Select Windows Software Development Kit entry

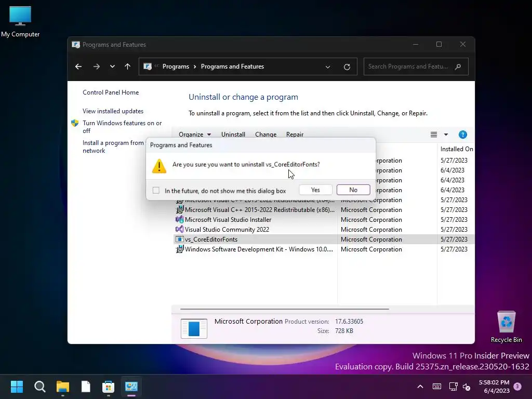(324, 249)
